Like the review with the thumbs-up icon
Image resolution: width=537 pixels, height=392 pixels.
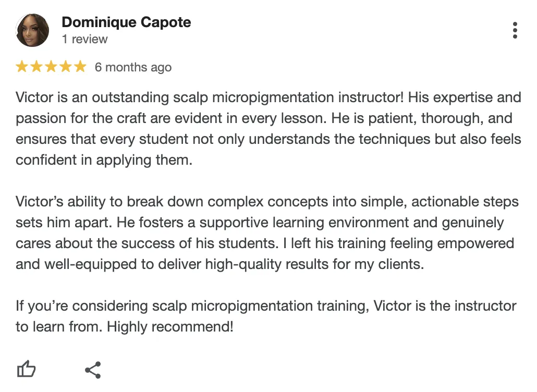tap(26, 370)
